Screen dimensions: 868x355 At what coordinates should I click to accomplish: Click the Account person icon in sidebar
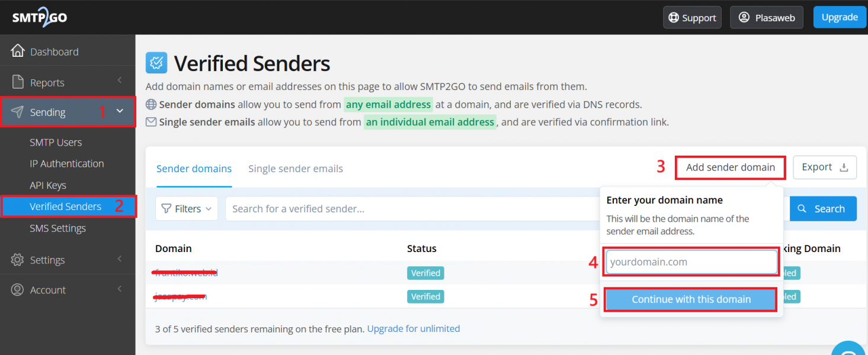[18, 290]
